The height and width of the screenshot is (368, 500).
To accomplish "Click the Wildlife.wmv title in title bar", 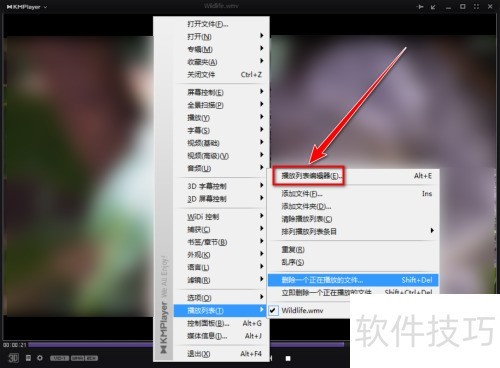I will (221, 6).
